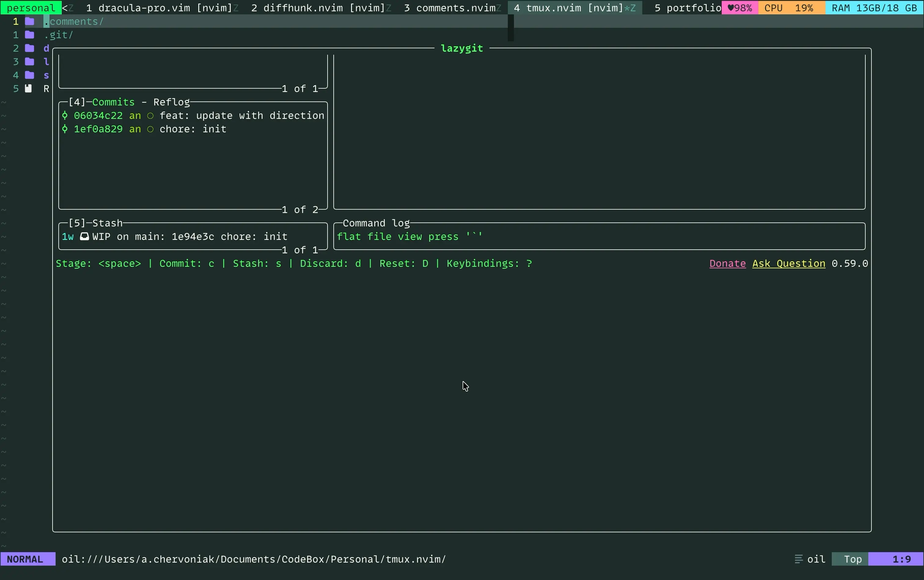Click the lazygit window title
Screen dimensions: 924x580
coord(462,48)
